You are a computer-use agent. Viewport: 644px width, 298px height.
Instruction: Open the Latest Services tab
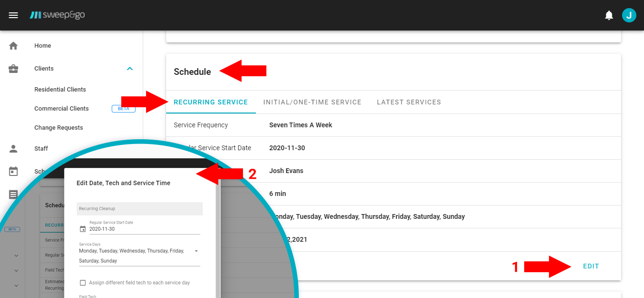click(x=409, y=102)
